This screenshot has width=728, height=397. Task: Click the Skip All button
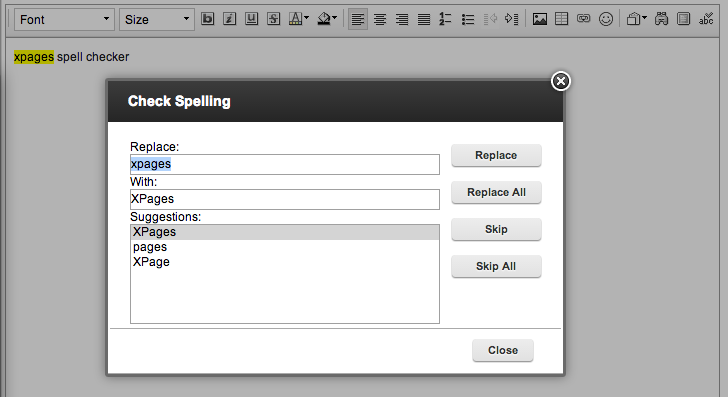tap(496, 267)
